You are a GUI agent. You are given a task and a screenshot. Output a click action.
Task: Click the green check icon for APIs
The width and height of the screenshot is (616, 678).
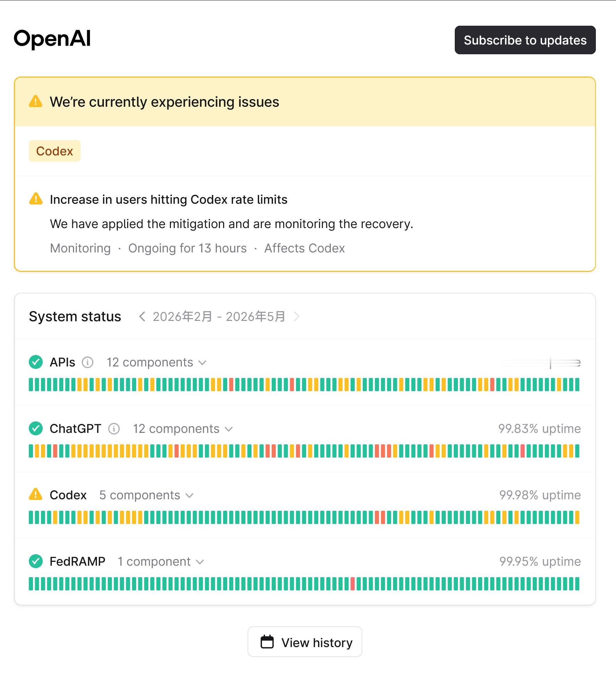36,362
